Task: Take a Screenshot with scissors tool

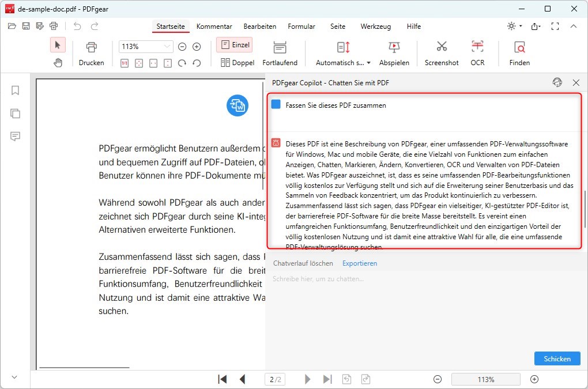Action: (442, 54)
